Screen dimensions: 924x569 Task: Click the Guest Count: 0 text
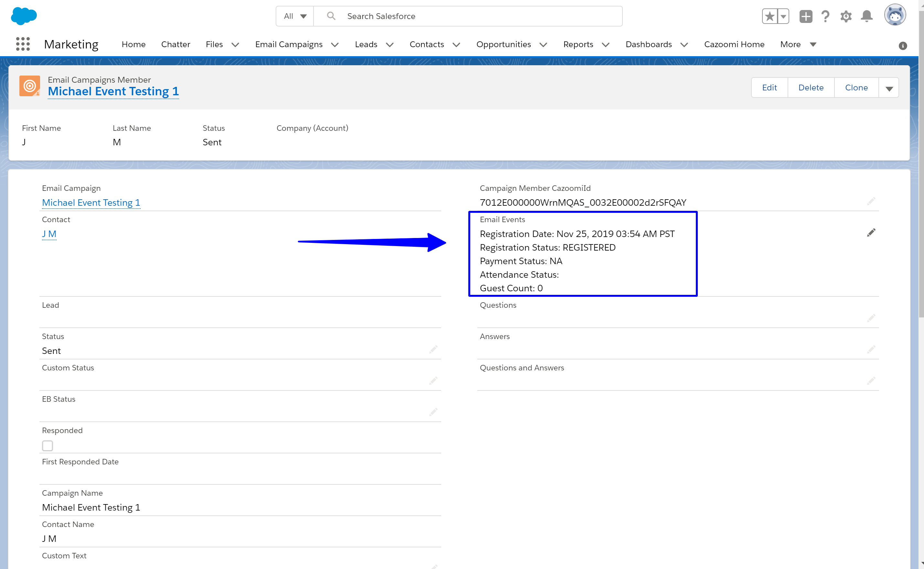pyautogui.click(x=511, y=288)
